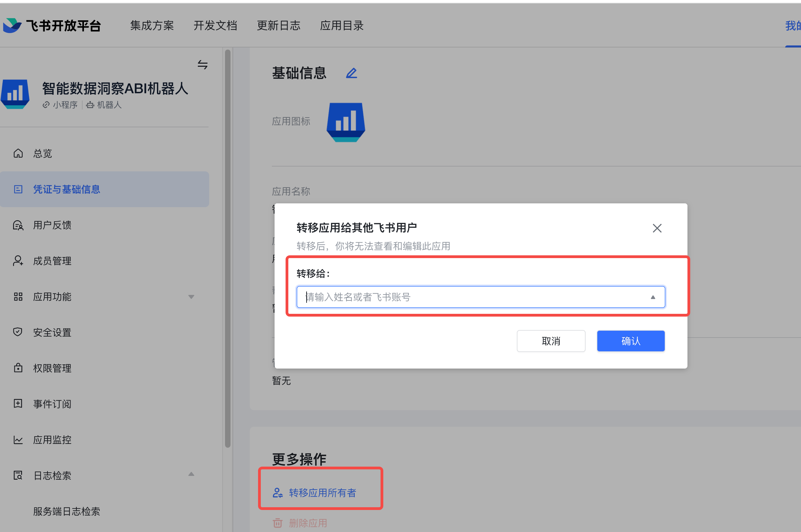
Task: Collapse the 日志检索 submenu arrow
Action: point(191,474)
